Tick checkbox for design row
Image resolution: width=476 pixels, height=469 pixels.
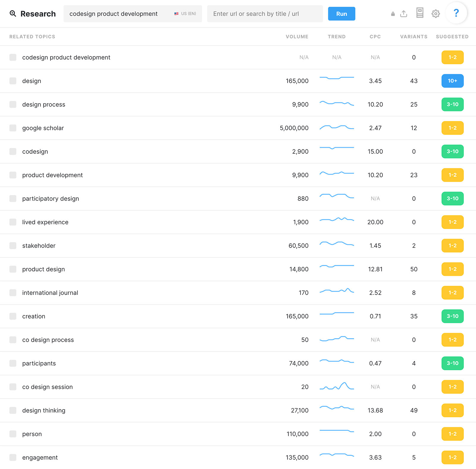tap(13, 81)
